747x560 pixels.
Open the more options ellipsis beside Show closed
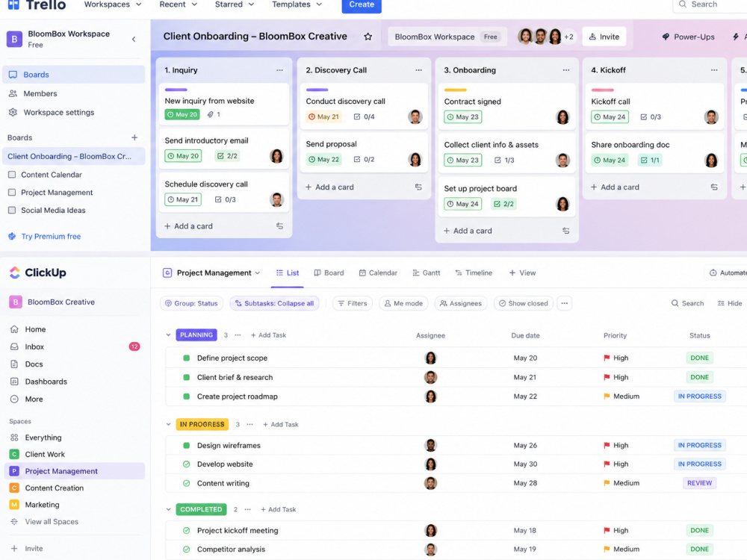tap(565, 303)
